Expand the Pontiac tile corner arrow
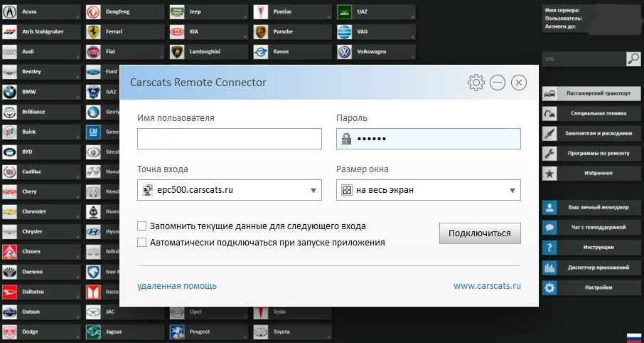644x343 pixels. pyautogui.click(x=329, y=17)
